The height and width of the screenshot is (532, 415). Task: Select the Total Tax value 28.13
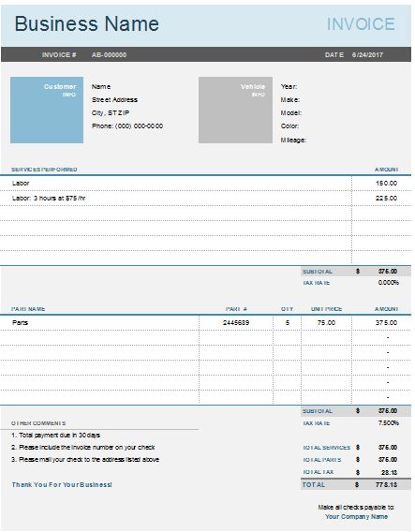(x=389, y=472)
